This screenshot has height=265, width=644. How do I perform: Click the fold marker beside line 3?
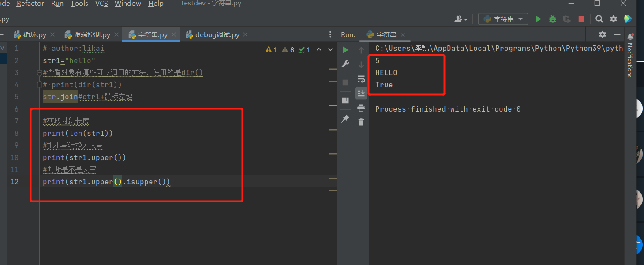click(x=39, y=73)
